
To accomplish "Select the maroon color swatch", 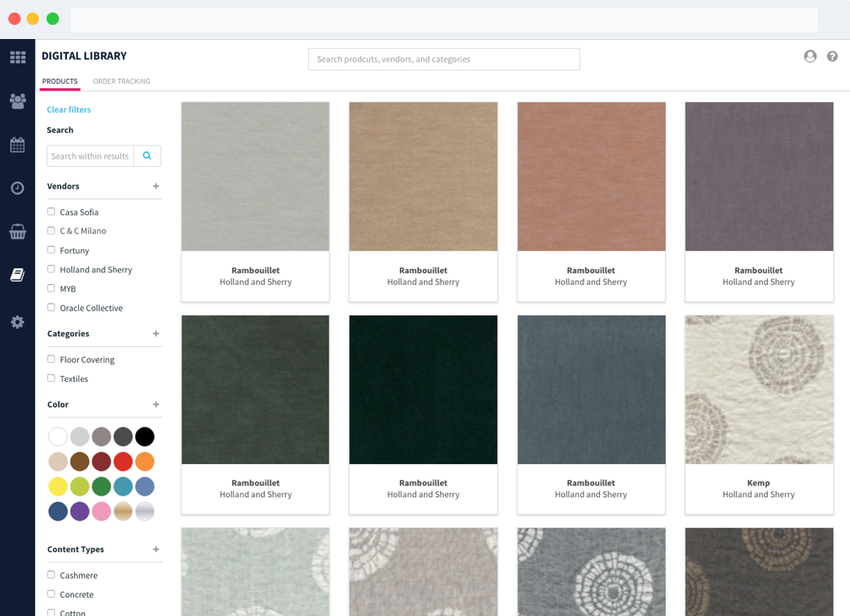I will tap(101, 462).
